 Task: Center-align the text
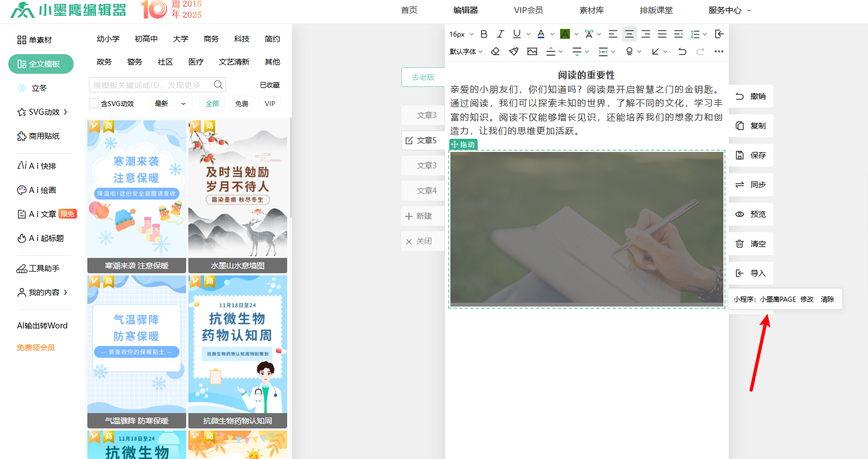click(x=629, y=34)
